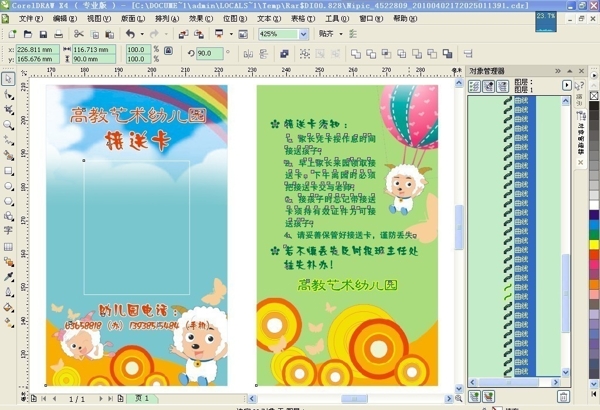
Task: Click the Mirror vertically button
Action: click(263, 54)
